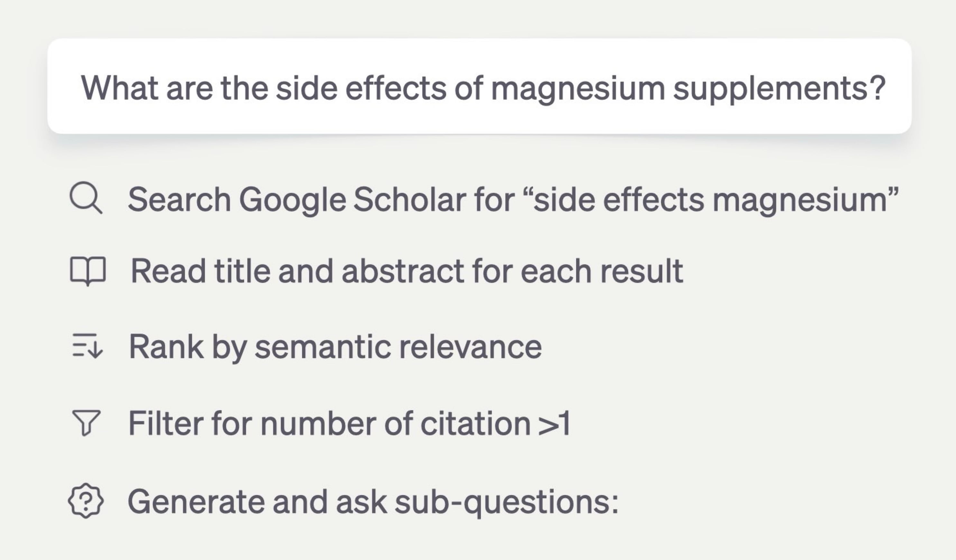Screen dimensions: 956x560
Task: Click the question mark badge icon
Action: click(x=86, y=501)
